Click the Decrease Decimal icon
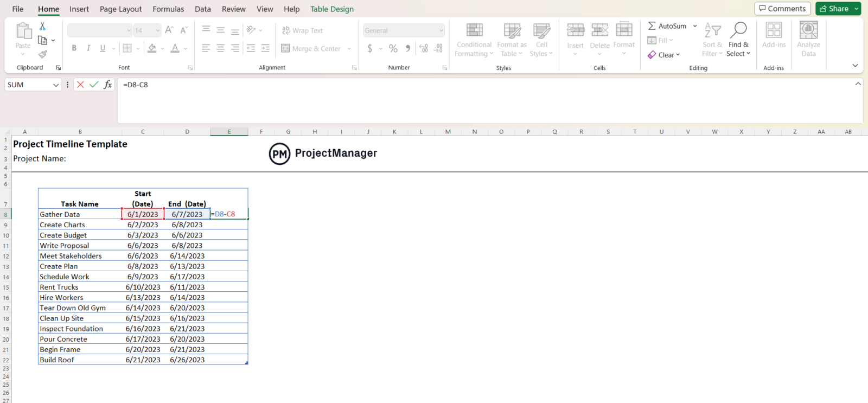868x403 pixels. pyautogui.click(x=438, y=48)
